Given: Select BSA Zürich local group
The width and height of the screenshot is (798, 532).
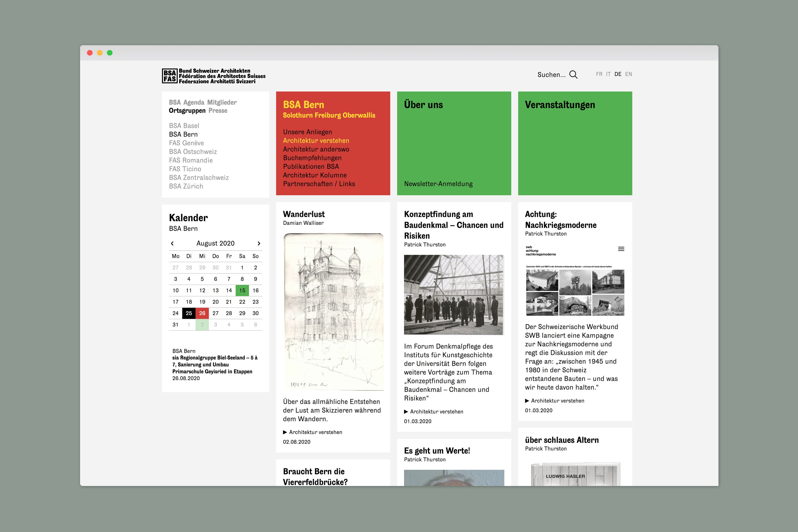Looking at the screenshot, I should tap(186, 186).
